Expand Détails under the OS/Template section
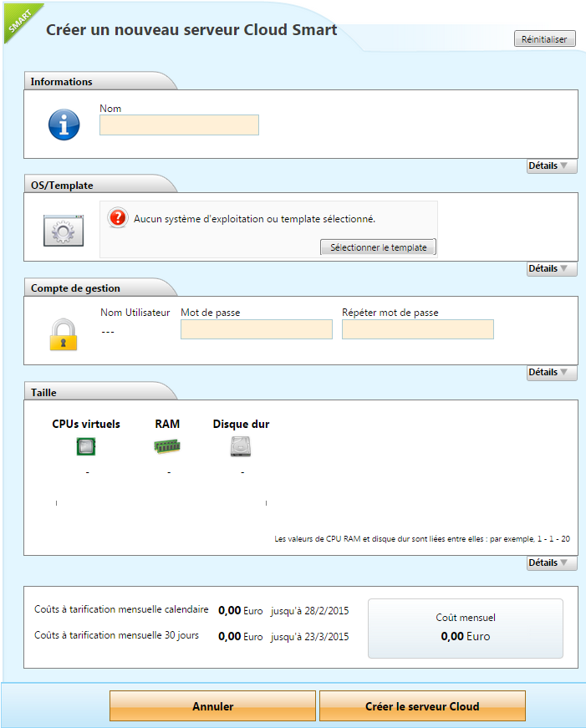 click(552, 269)
